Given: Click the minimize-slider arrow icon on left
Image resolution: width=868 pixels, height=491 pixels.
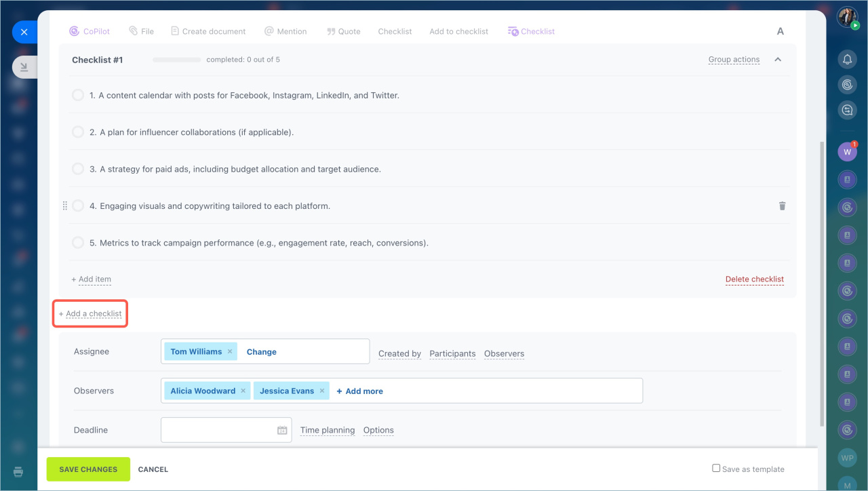Looking at the screenshot, I should click(x=24, y=67).
